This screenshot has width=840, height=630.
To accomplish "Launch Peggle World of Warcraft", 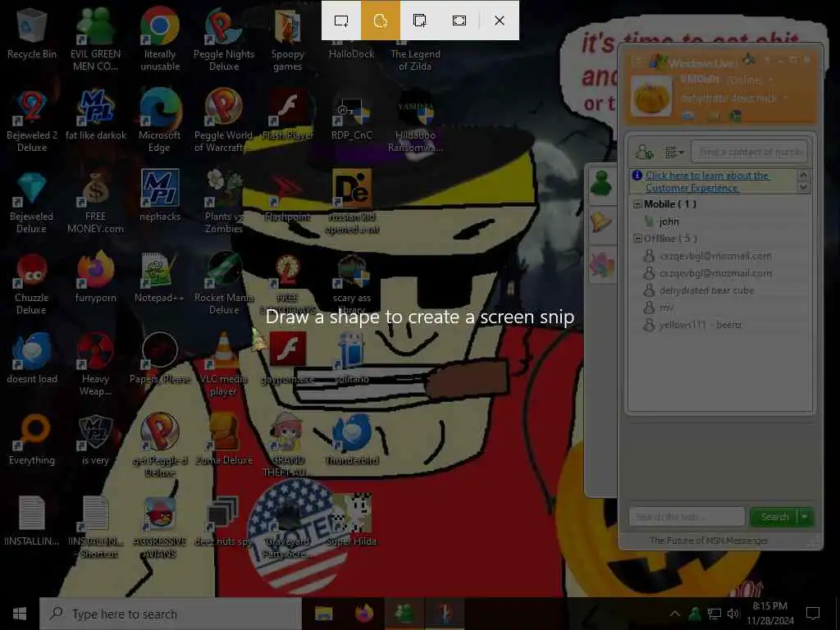I will tap(224, 121).
